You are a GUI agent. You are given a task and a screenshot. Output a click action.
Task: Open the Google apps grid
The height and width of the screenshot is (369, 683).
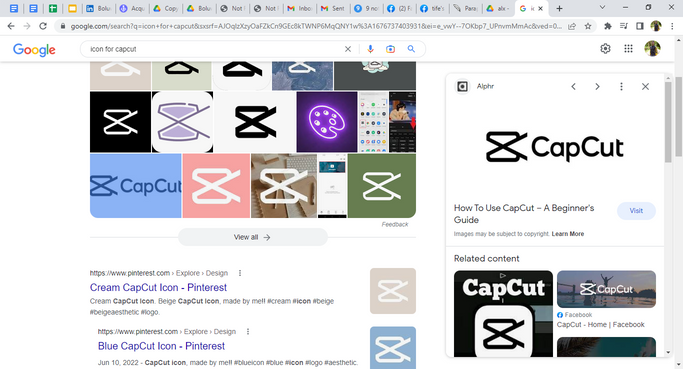coord(628,49)
